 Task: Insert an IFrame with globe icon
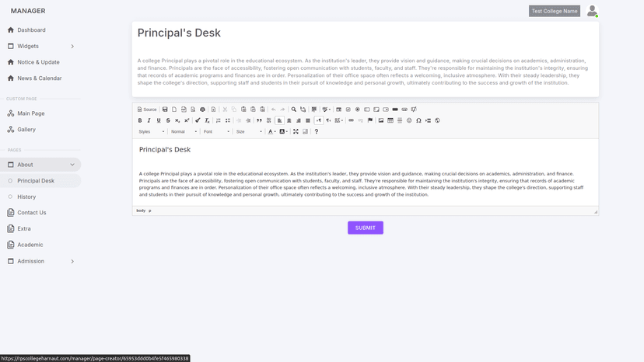tap(437, 120)
